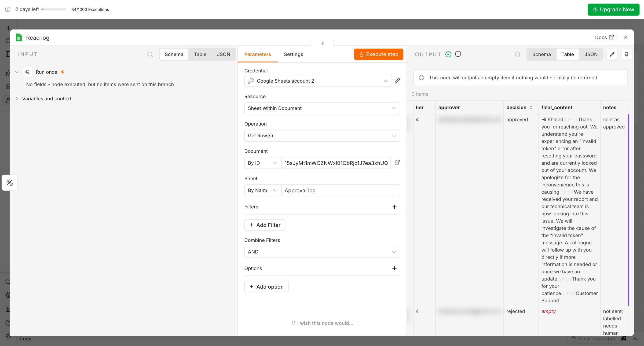Select the 'rejected' decision cell
The height and width of the screenshot is (346, 644).
(x=521, y=321)
